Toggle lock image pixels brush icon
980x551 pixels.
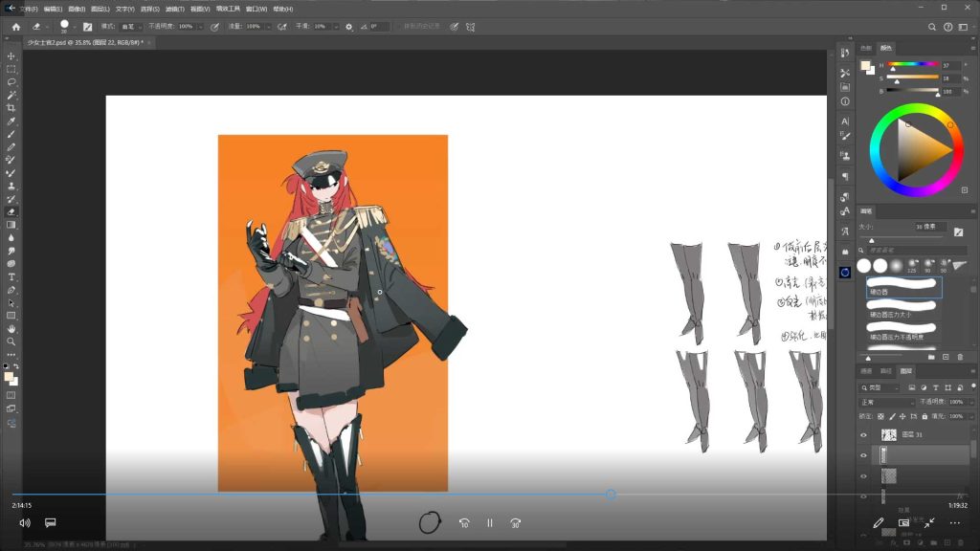click(x=892, y=416)
